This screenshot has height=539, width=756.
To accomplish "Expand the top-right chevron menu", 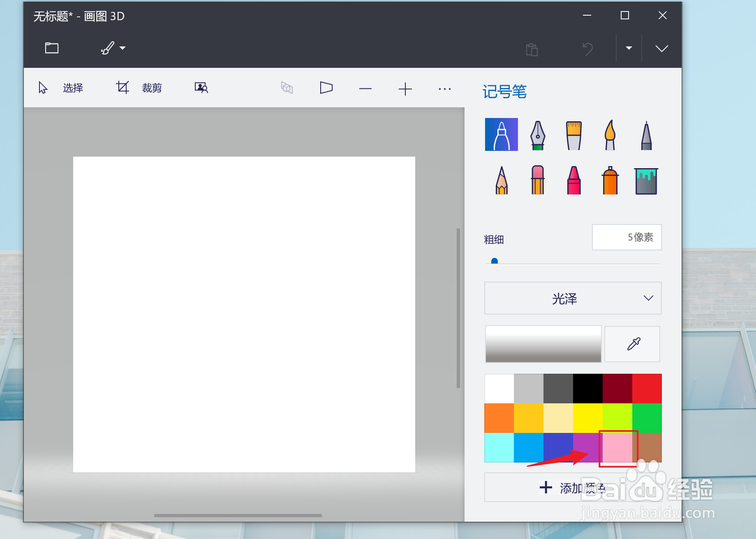I will [x=661, y=48].
